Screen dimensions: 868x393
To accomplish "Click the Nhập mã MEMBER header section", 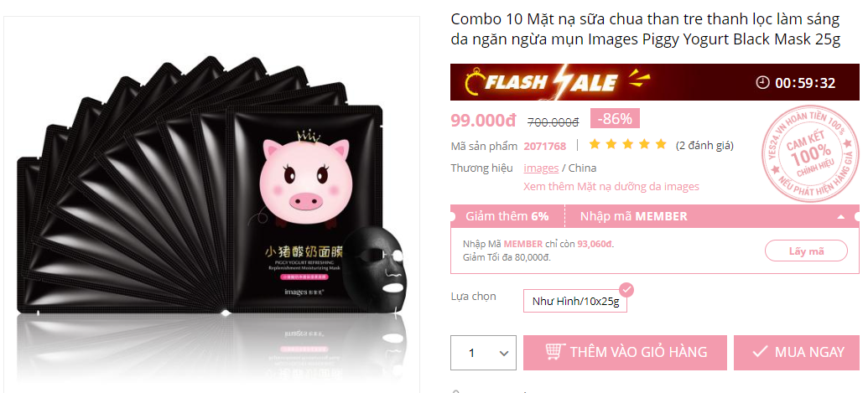I will 633,216.
